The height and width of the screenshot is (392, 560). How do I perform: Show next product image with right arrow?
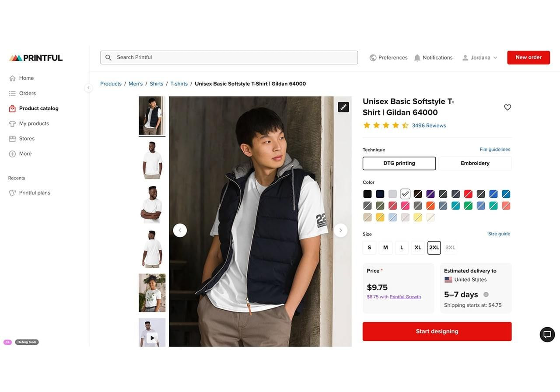[341, 231]
